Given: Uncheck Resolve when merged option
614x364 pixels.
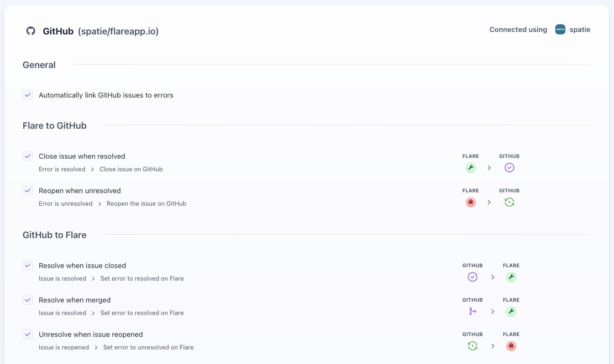Looking at the screenshot, I should coord(28,300).
